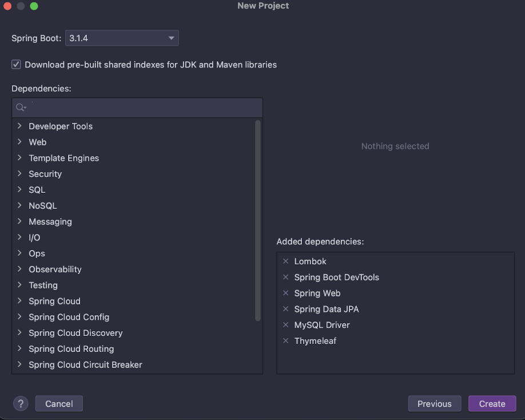This screenshot has height=420, width=525.
Task: Expand the SQL category
Action: (19, 189)
